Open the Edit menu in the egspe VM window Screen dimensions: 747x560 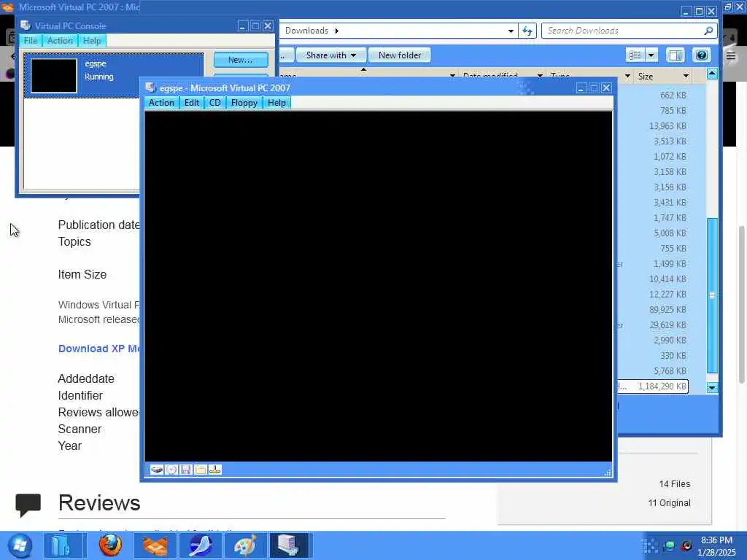[x=192, y=103]
